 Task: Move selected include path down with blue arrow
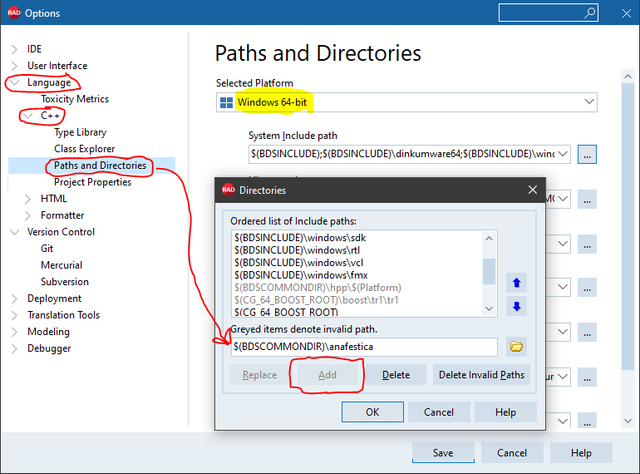[516, 306]
